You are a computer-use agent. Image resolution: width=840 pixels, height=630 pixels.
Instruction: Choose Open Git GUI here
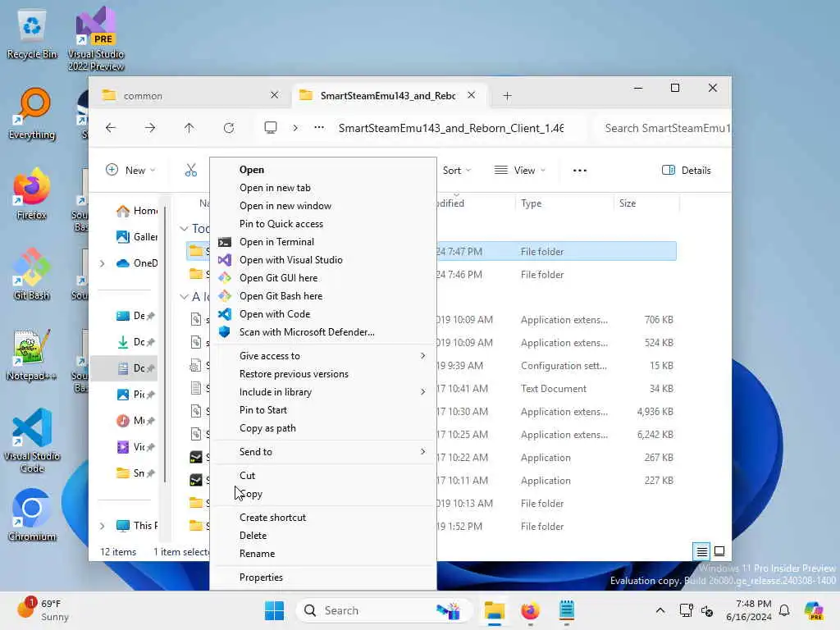[323, 278]
